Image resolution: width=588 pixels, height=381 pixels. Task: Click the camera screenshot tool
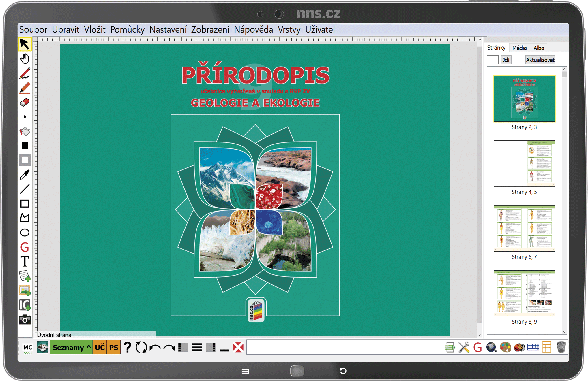[x=25, y=320]
